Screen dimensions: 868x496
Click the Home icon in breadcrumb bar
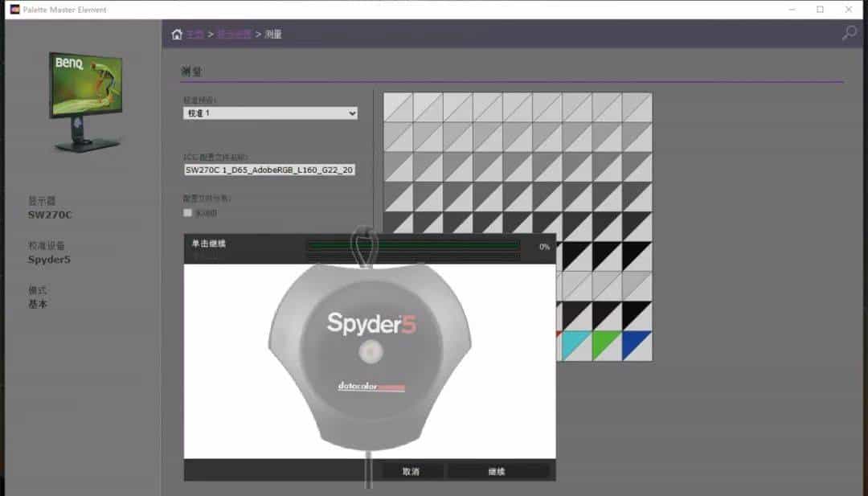pos(177,35)
